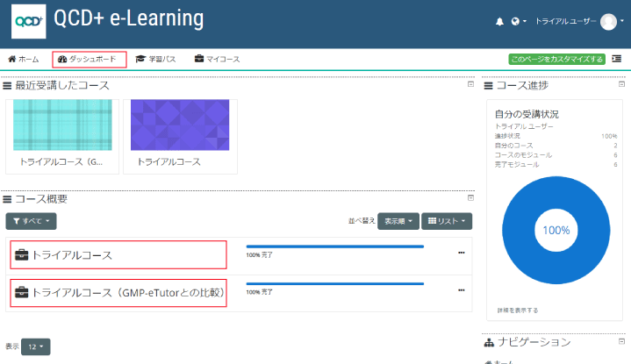The height and width of the screenshot is (364, 631).
Task: Open トライアルコース(GMP-eTutorとの比較) course link
Action: click(127, 292)
